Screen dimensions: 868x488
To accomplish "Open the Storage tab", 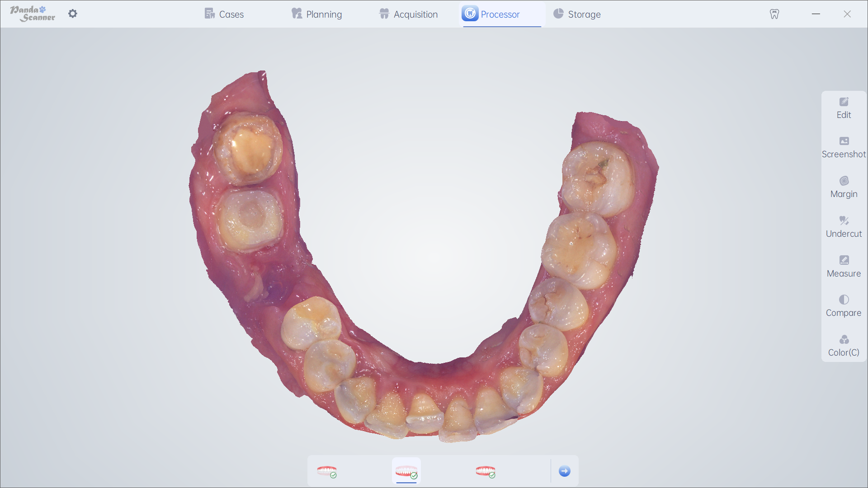I will [577, 14].
